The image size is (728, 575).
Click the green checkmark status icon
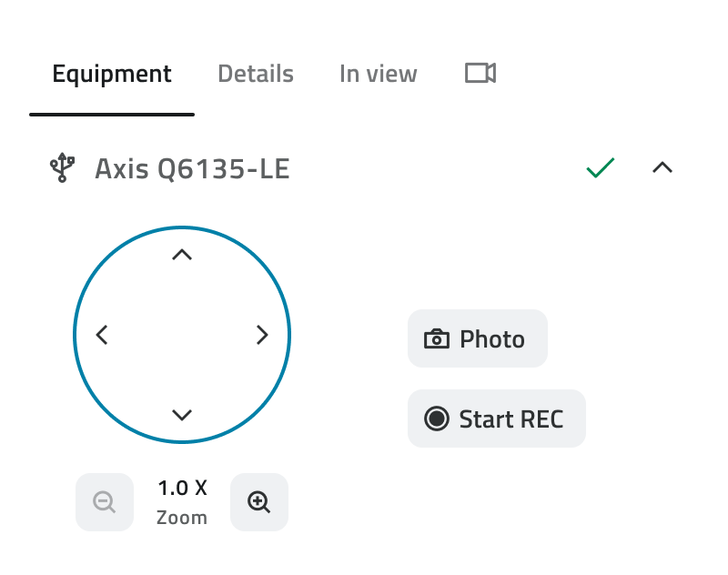[601, 167]
